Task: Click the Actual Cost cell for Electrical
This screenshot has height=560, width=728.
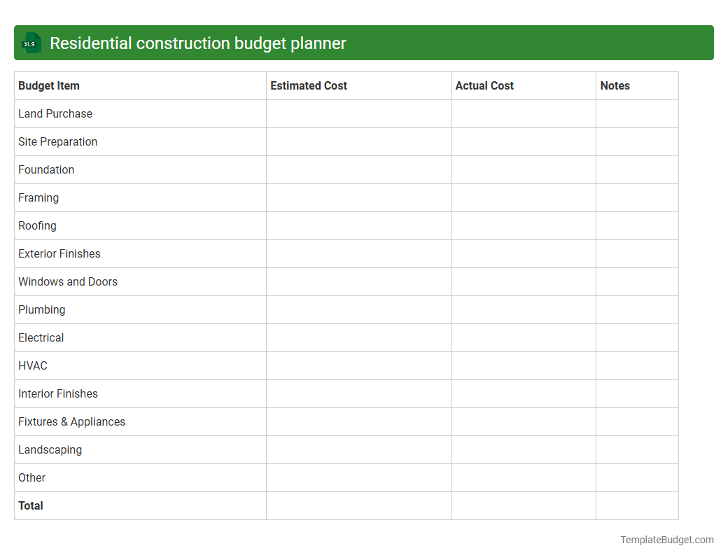Action: (x=523, y=337)
